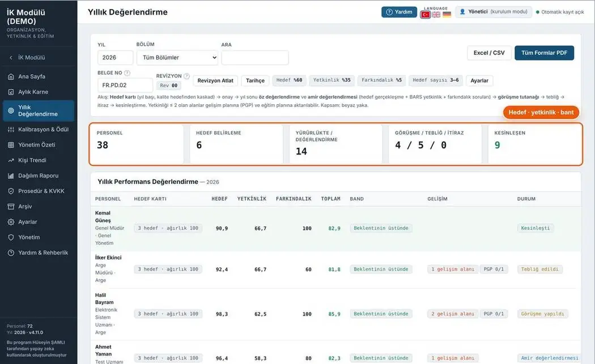
Task: Click the Revizyon Atlat button
Action: tap(215, 81)
